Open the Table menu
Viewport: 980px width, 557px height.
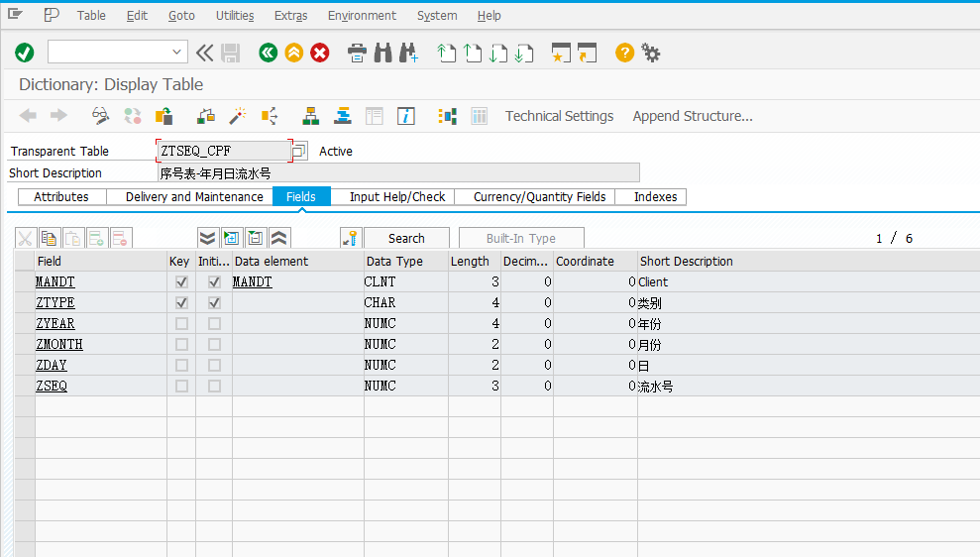point(91,16)
